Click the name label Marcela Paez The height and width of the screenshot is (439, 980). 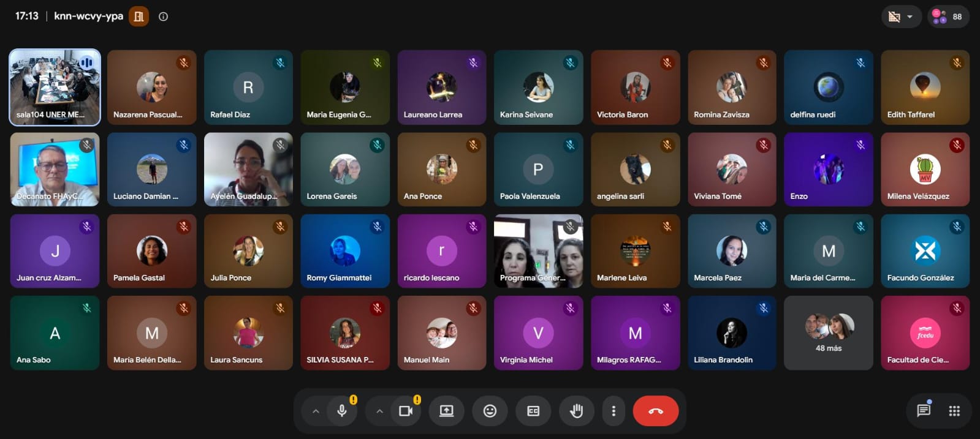click(x=718, y=278)
